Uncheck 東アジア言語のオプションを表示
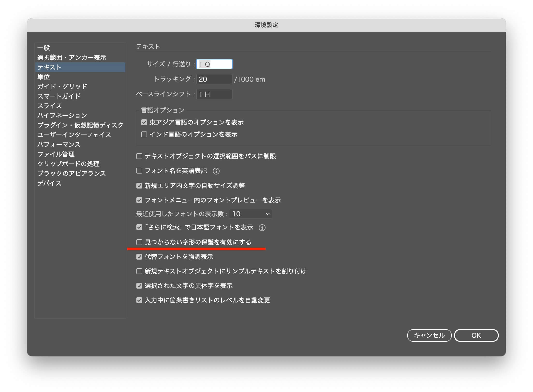The width and height of the screenshot is (533, 392). 144,122
